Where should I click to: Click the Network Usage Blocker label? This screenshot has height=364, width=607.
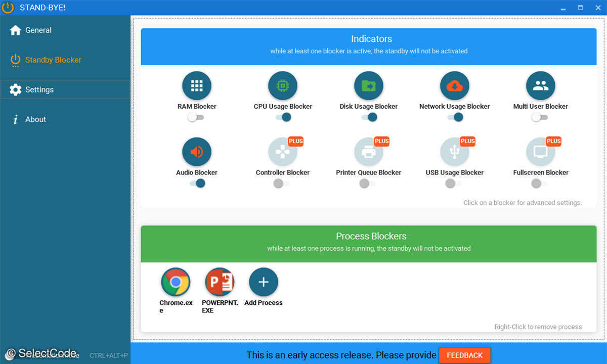455,107
